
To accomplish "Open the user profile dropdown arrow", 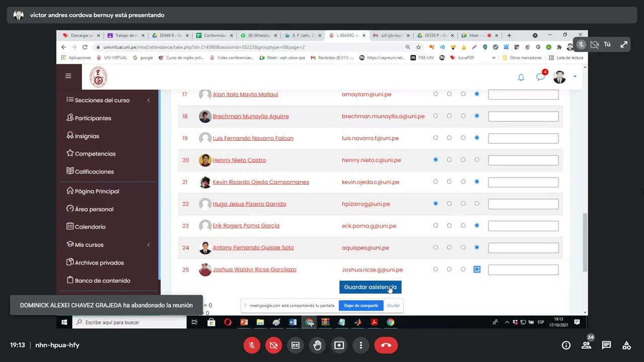I will click(x=575, y=77).
